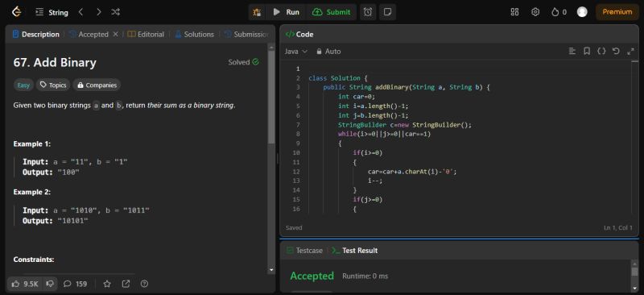Open the layout grid icon

514,12
